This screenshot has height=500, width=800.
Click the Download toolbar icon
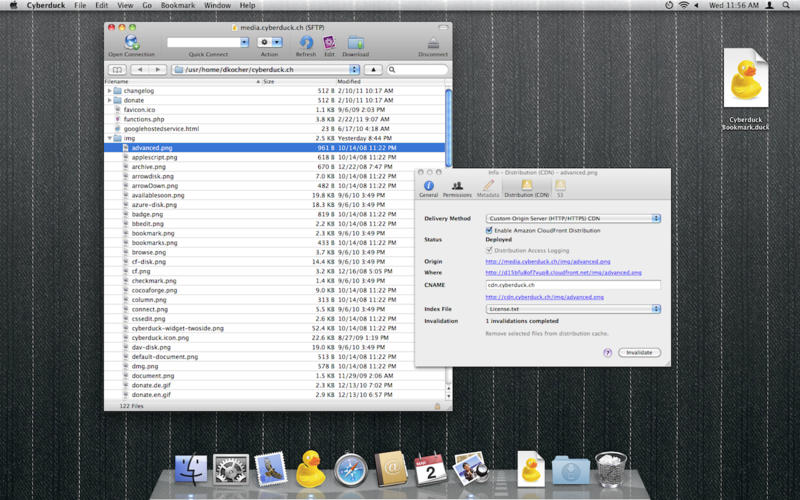pos(355,43)
